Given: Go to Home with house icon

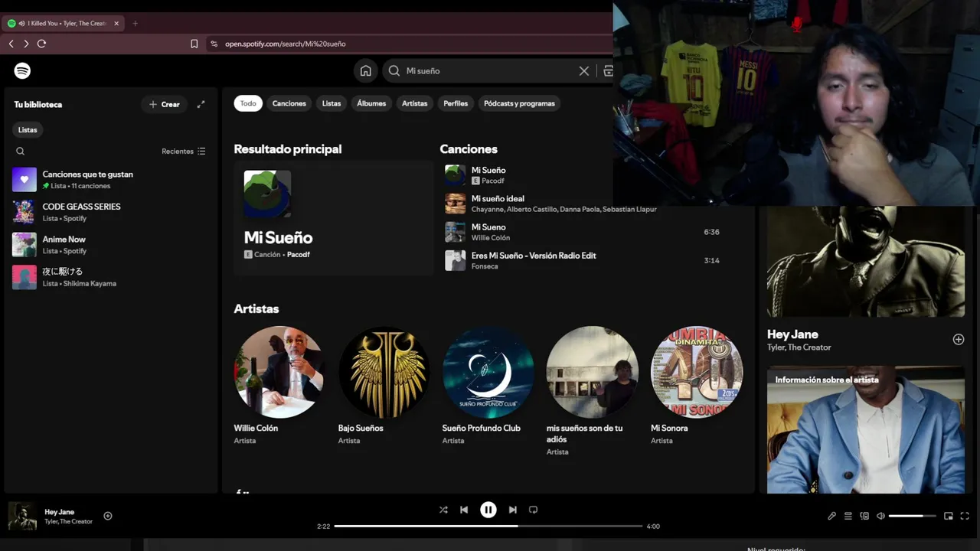Looking at the screenshot, I should [366, 70].
